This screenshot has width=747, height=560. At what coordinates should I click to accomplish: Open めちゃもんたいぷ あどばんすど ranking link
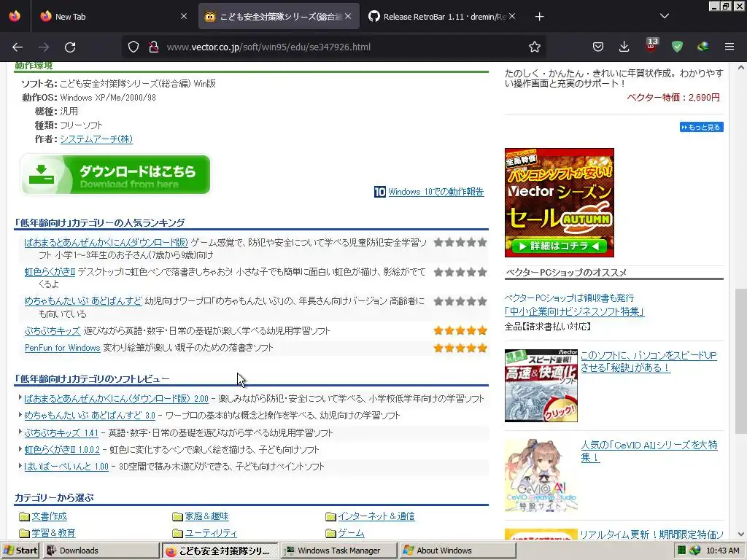(83, 301)
